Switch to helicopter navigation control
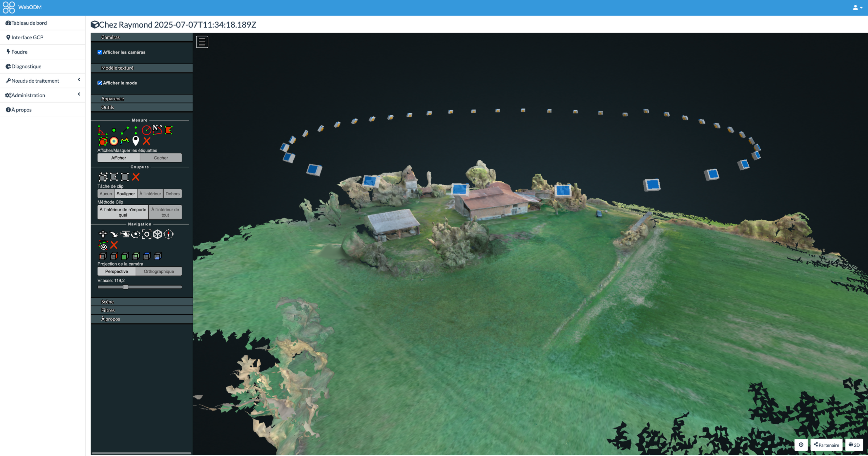 click(x=125, y=234)
